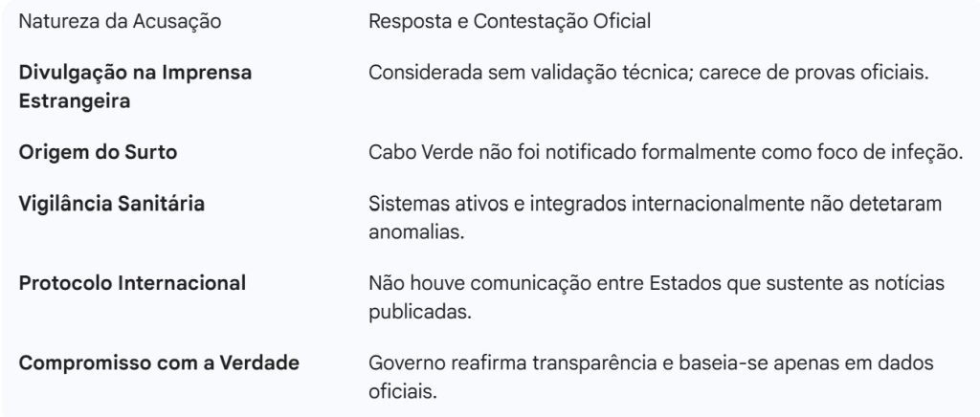Click the word "Estrangeira" in the first row
Screen dimensions: 980x417
(75, 100)
